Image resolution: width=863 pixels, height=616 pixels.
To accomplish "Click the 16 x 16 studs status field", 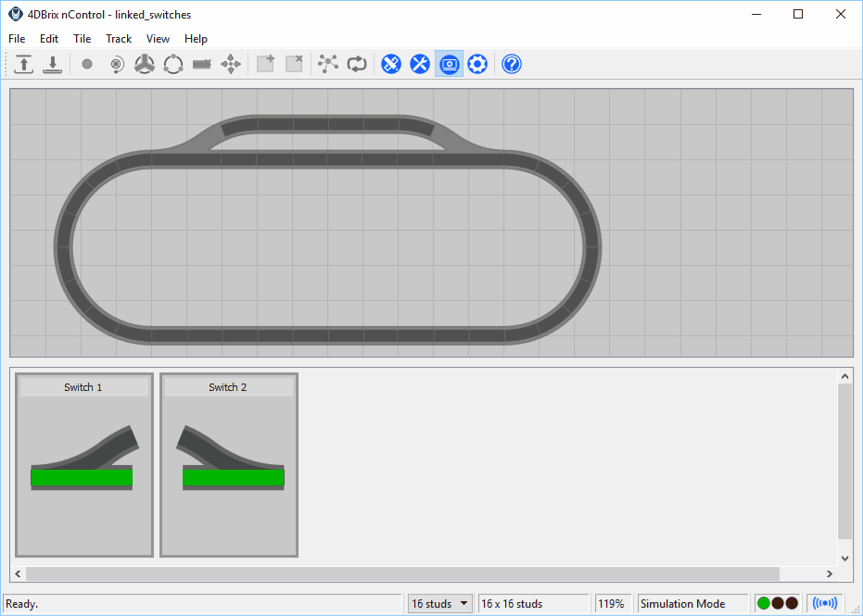I will click(534, 603).
